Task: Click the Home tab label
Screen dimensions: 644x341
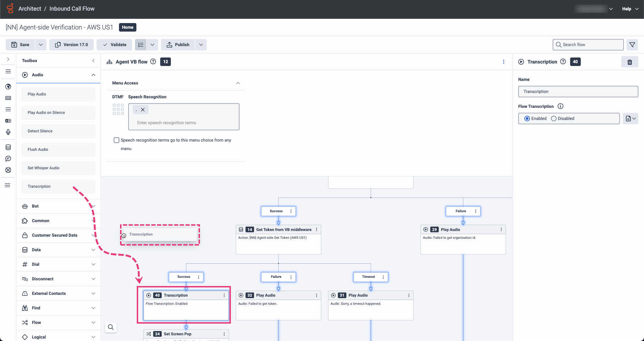Action: (x=128, y=27)
